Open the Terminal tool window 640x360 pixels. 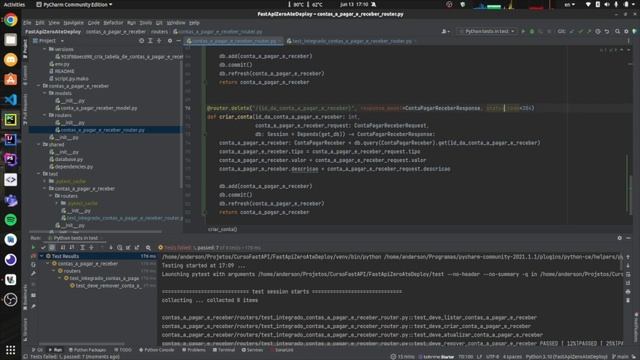click(224, 350)
